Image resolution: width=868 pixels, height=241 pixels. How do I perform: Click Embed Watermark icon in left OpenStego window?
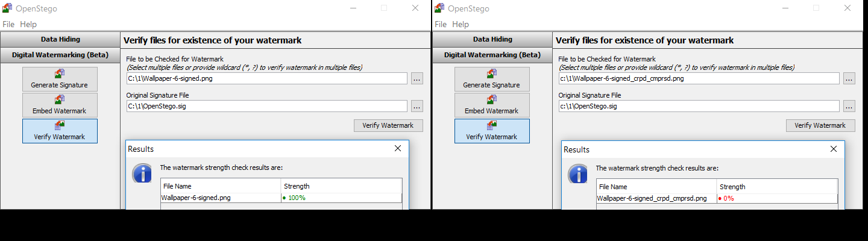click(x=60, y=100)
